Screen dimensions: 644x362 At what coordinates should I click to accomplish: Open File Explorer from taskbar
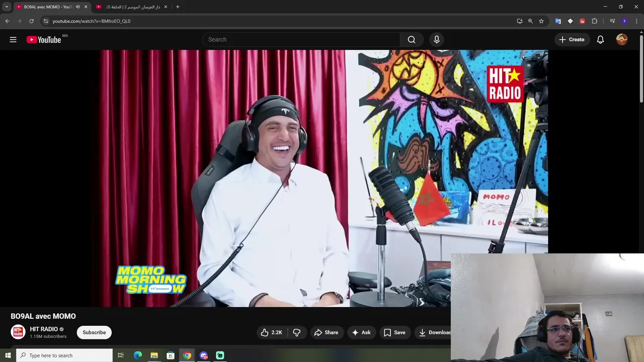[154, 355]
